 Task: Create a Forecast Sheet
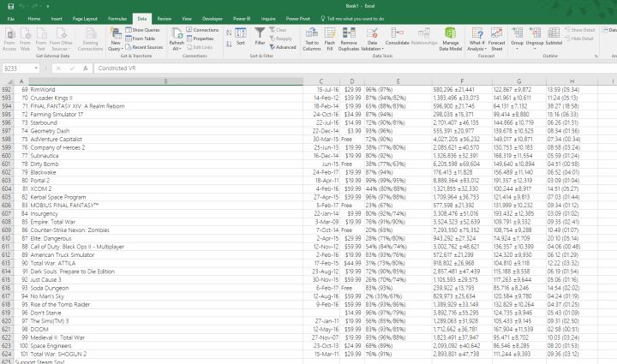point(496,39)
